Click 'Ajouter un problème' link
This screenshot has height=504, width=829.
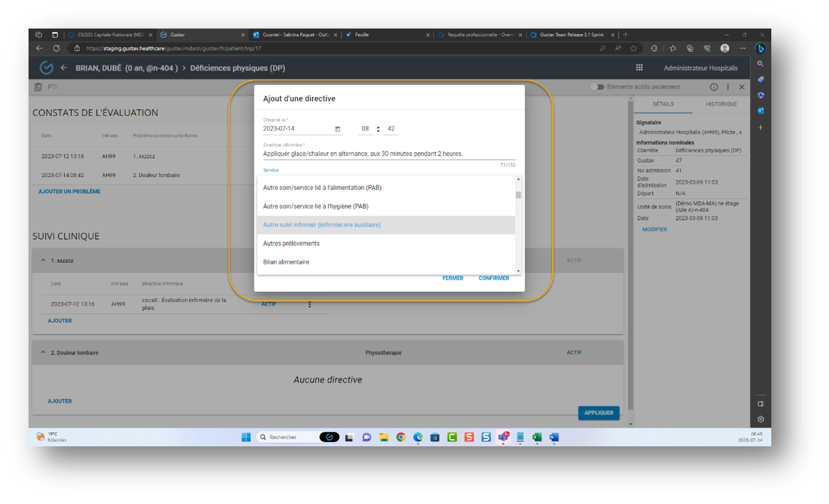(x=69, y=191)
